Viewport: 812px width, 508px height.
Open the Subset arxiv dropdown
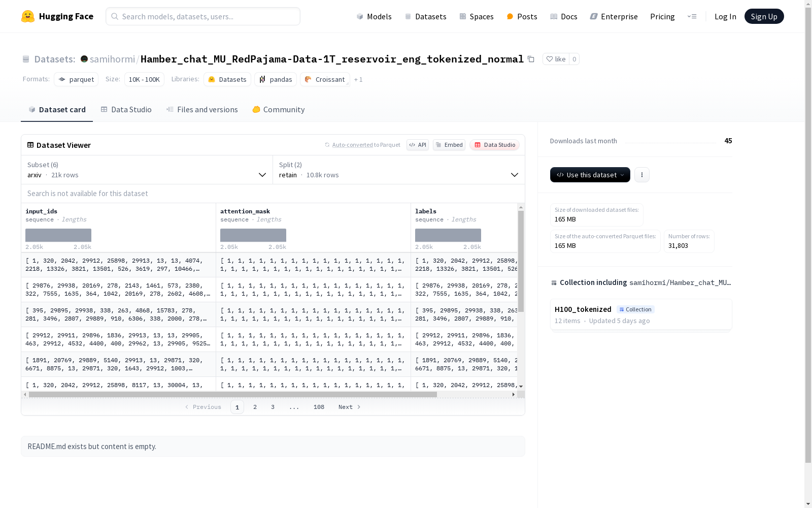pyautogui.click(x=147, y=170)
